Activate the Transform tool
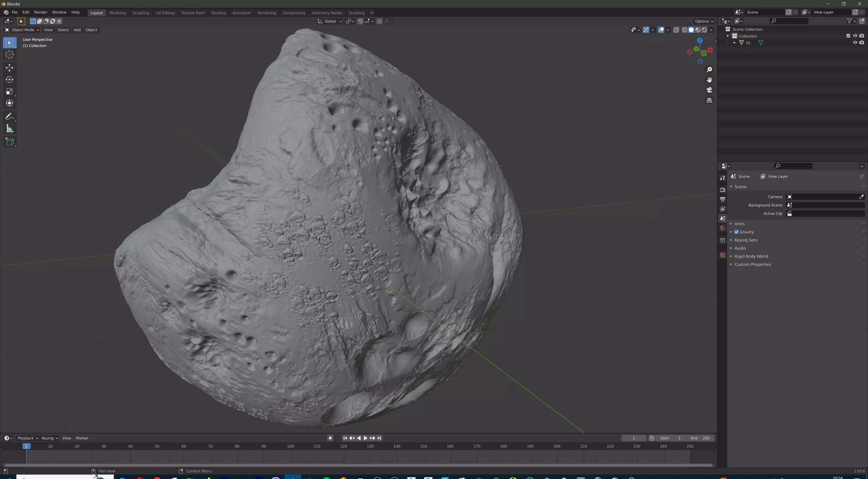Viewport: 868px width, 479px height. 9,103
